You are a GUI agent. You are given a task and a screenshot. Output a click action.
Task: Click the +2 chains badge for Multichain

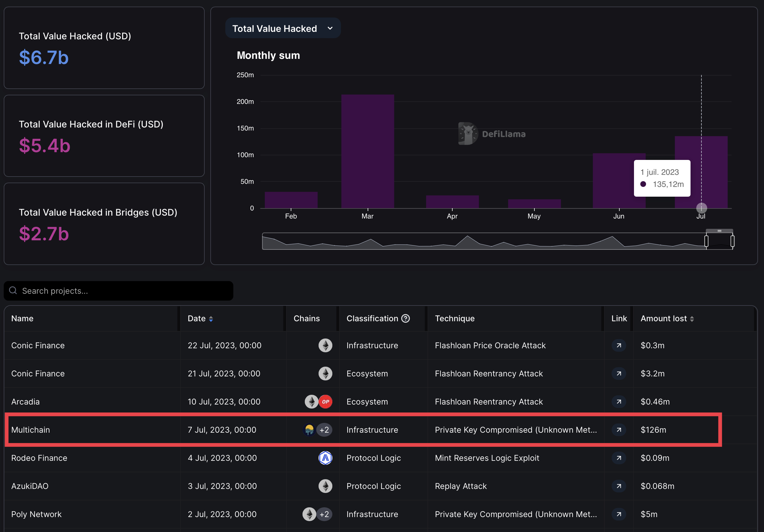coord(324,430)
